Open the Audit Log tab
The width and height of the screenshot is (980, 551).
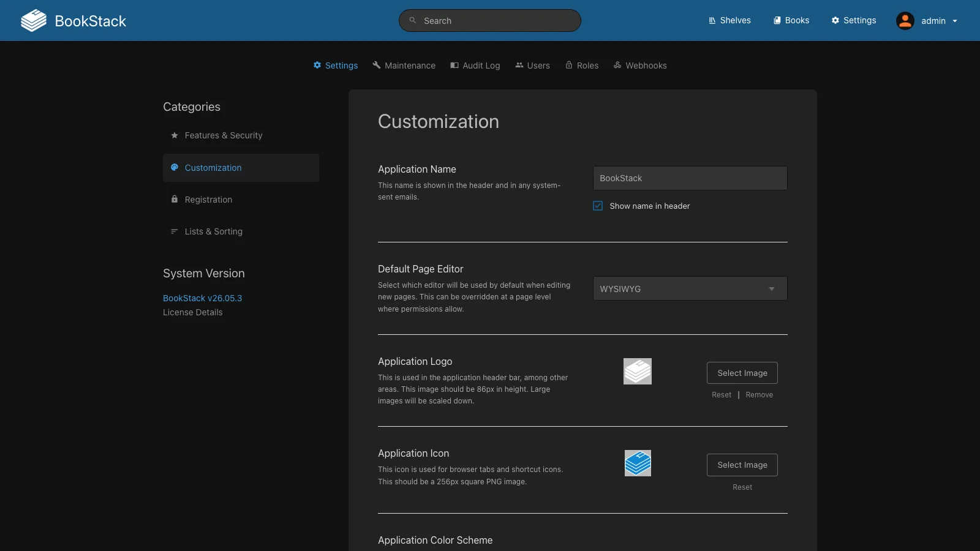point(481,66)
